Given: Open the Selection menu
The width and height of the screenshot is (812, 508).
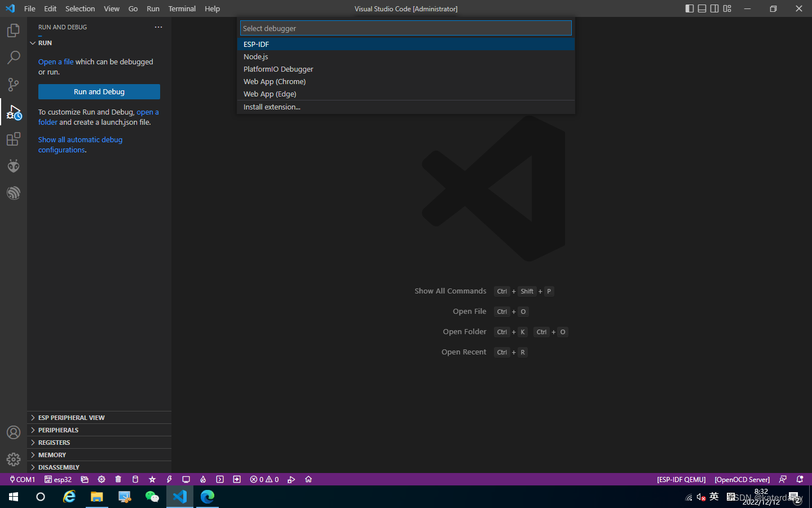Looking at the screenshot, I should coord(80,8).
